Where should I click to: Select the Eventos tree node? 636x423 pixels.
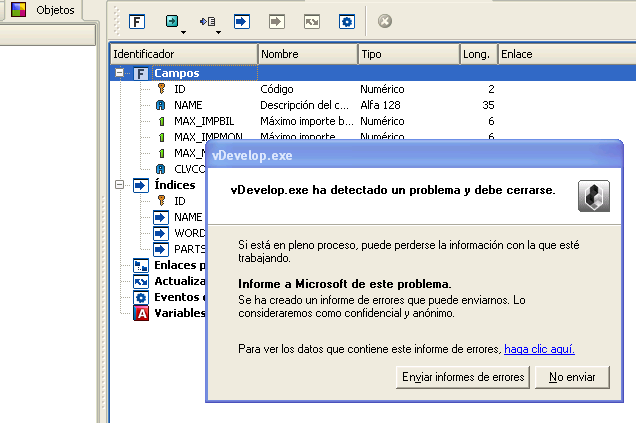[180, 297]
